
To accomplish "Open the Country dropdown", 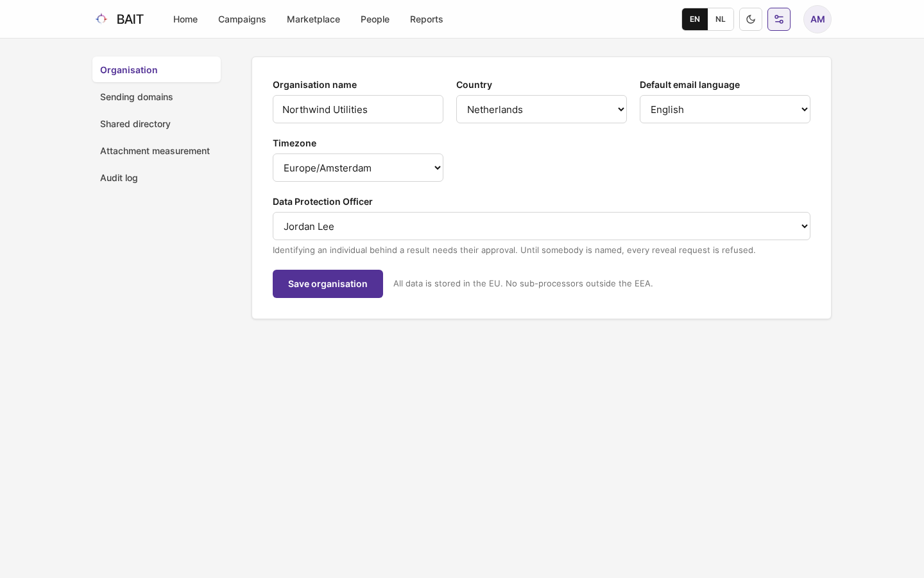I will click(x=542, y=109).
